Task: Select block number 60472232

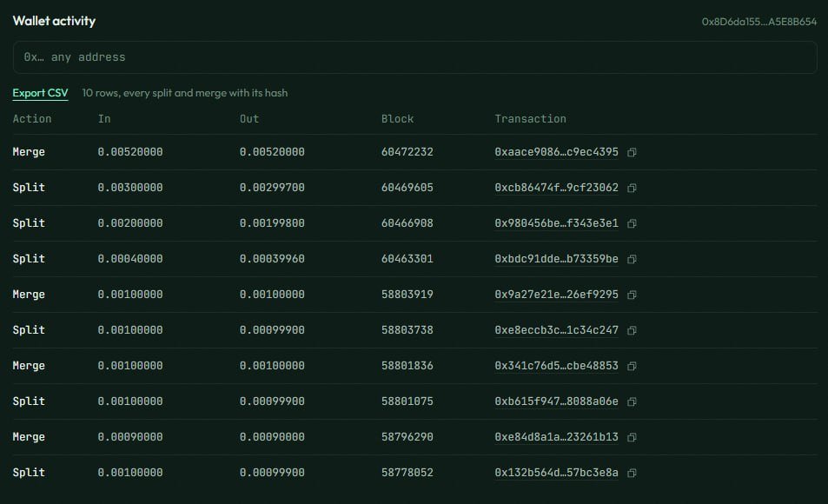Action: point(407,152)
